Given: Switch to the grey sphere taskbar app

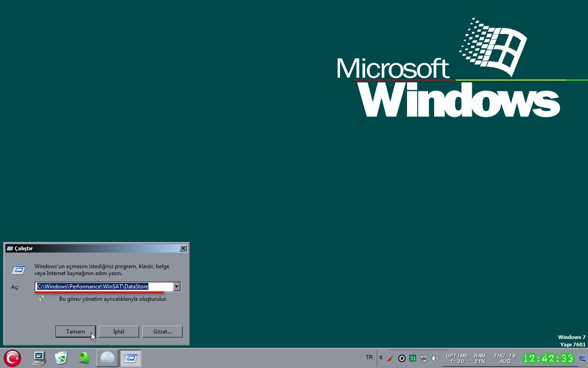Looking at the screenshot, I should click(x=107, y=358).
